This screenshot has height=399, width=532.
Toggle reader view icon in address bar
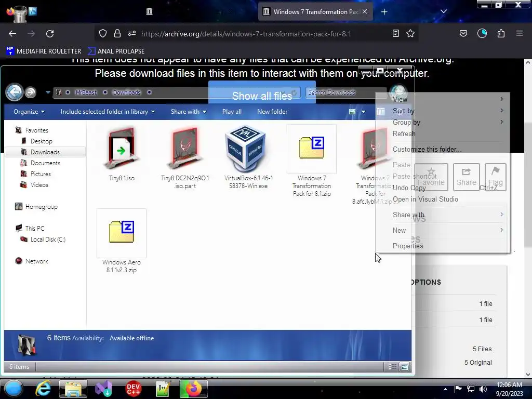(x=395, y=33)
